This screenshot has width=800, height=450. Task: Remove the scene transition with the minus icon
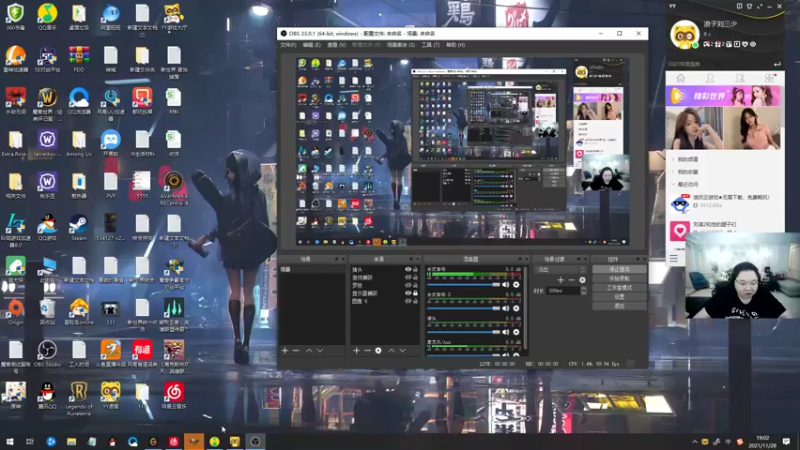click(x=571, y=280)
